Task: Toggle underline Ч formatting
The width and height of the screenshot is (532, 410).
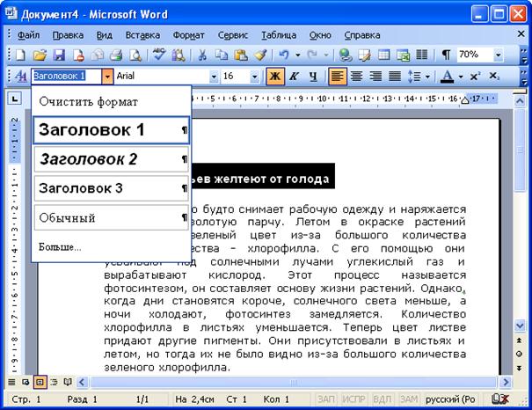Action: click(313, 76)
